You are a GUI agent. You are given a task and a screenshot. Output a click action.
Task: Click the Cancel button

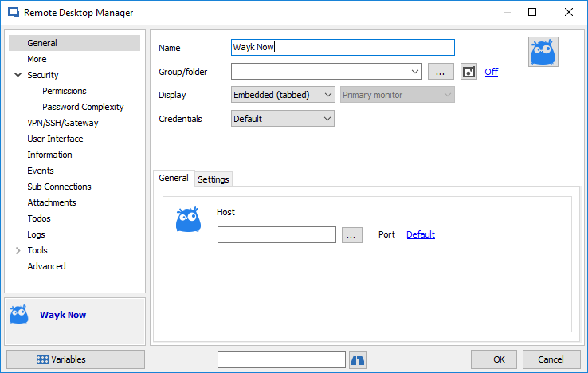[x=551, y=359]
